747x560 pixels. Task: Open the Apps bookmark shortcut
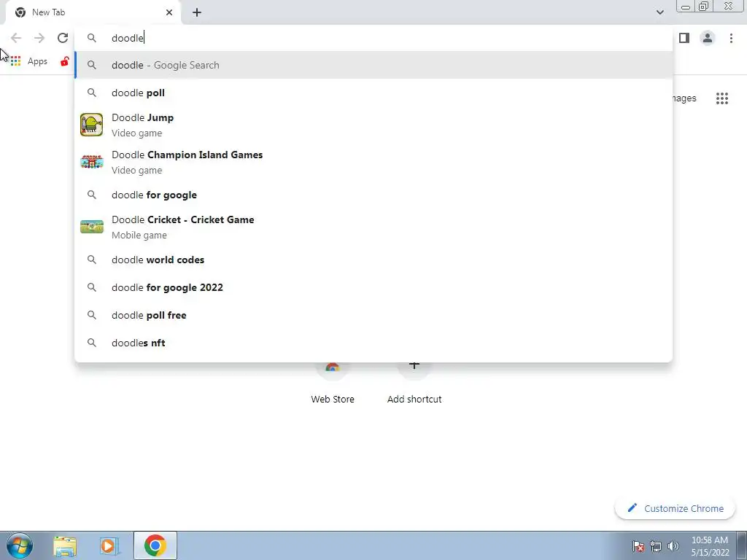[28, 61]
